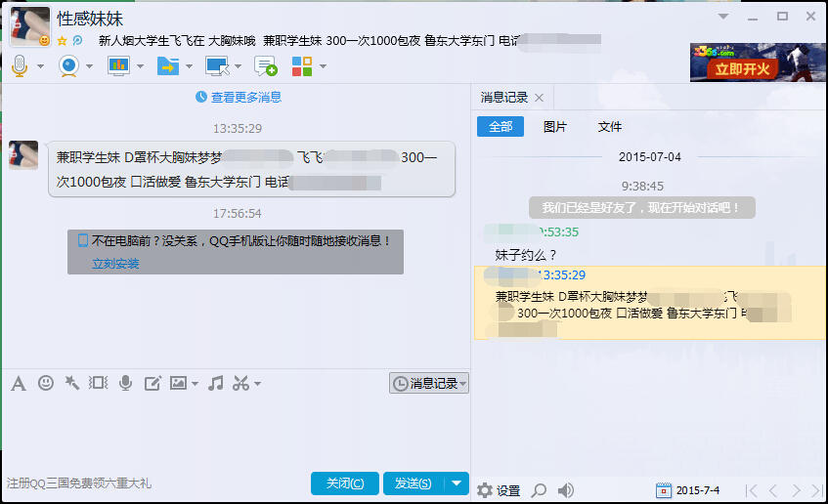The height and width of the screenshot is (504, 828).
Task: Select the 消息记录 panel tab
Action: (x=503, y=97)
